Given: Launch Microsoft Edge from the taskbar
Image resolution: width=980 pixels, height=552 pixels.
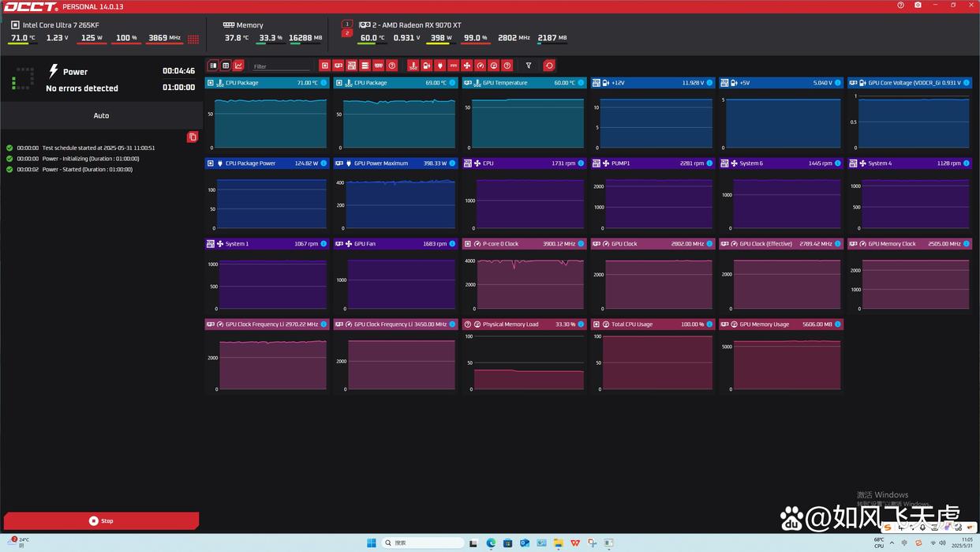Looking at the screenshot, I should 491,543.
